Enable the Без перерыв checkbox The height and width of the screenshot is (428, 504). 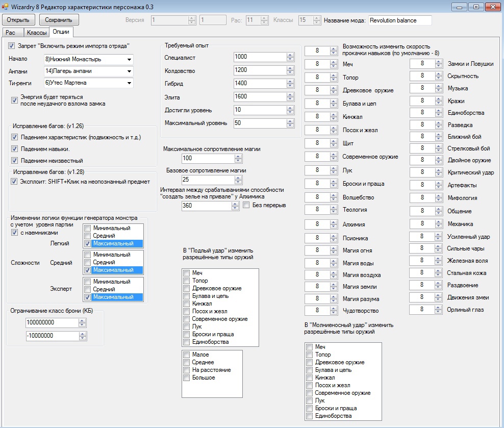pyautogui.click(x=246, y=205)
